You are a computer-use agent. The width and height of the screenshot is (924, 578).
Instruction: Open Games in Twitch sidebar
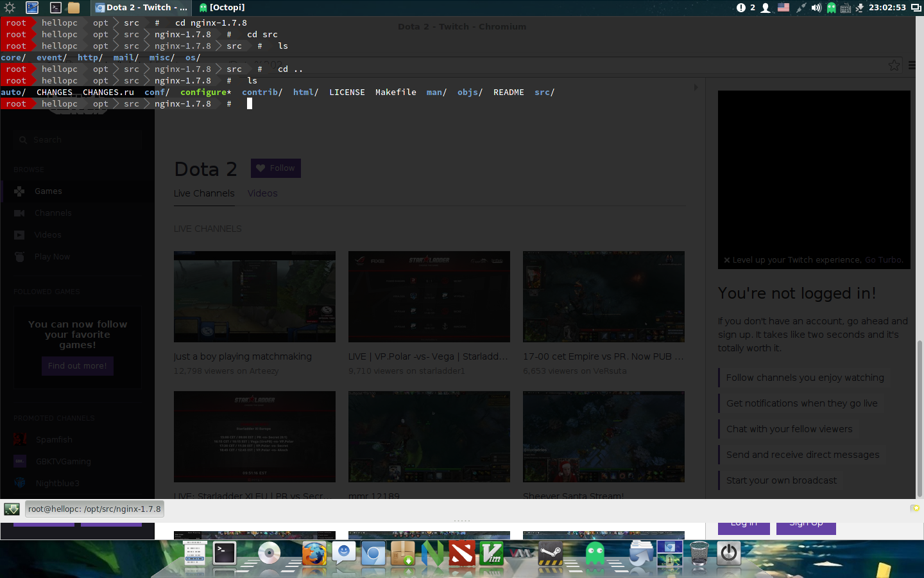pos(77,191)
